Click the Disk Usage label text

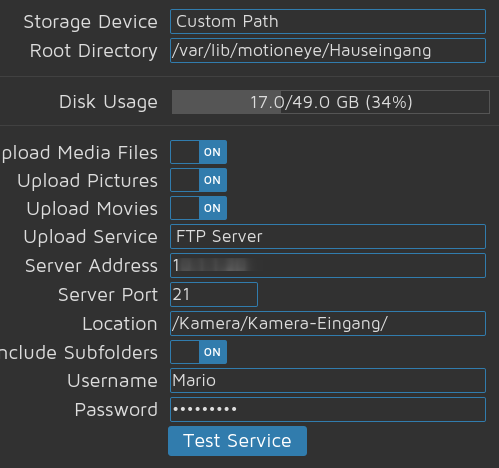click(108, 102)
